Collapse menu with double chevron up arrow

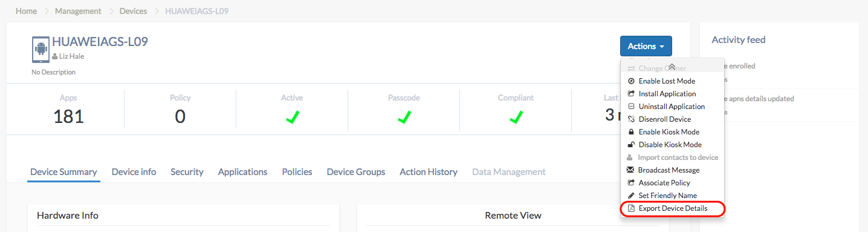(x=672, y=67)
